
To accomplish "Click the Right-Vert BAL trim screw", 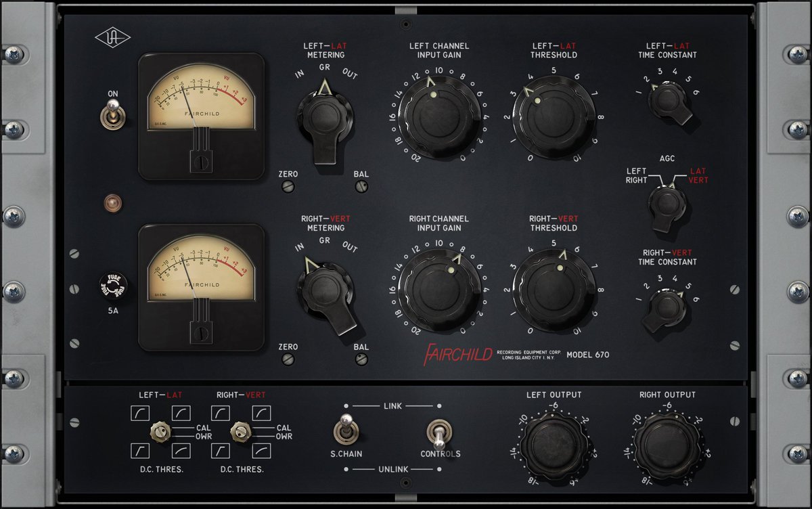I will 361,359.
